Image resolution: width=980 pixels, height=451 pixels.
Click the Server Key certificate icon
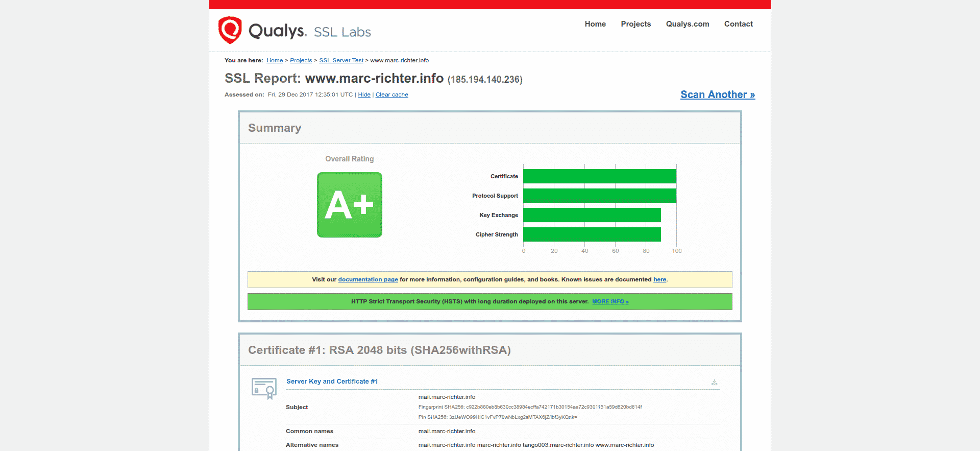(x=264, y=389)
